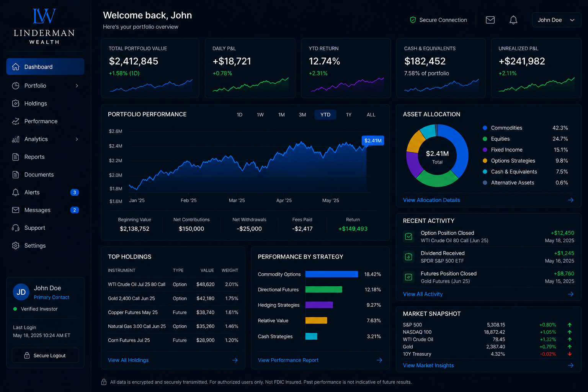The image size is (588, 392).
Task: Click the Messages envelope icon in sidebar
Action: pos(16,210)
